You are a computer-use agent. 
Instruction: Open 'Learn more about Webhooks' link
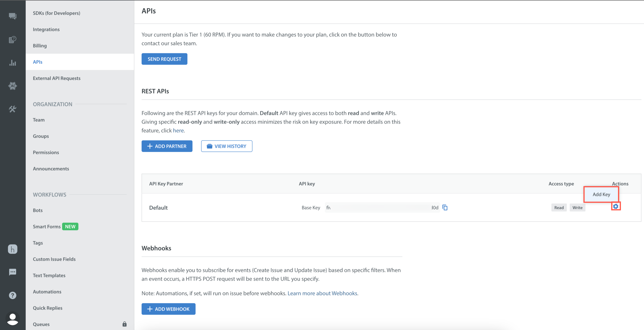pos(322,293)
